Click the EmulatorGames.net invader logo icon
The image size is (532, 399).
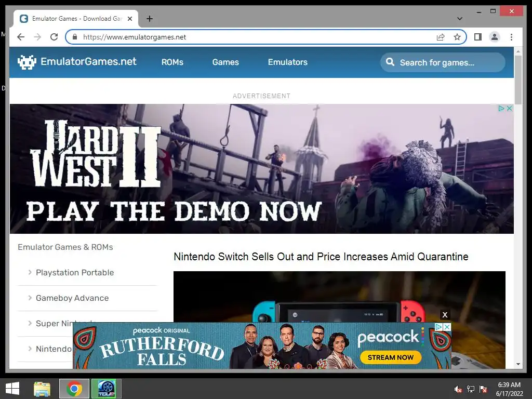27,62
